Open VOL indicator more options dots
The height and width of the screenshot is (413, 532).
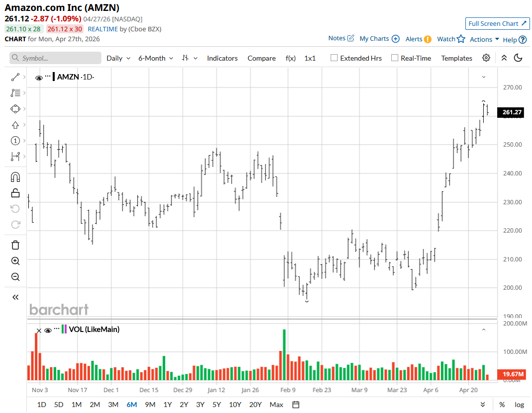(x=56, y=328)
